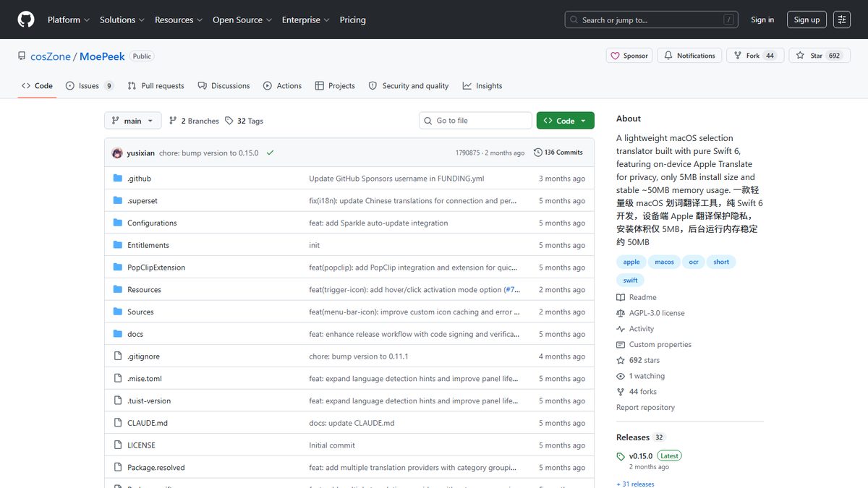The height and width of the screenshot is (488, 868).
Task: Click the Sign in link
Action: [762, 20]
